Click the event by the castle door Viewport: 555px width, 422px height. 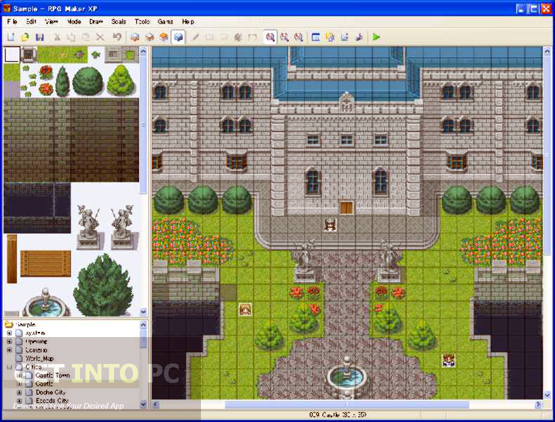tap(330, 225)
